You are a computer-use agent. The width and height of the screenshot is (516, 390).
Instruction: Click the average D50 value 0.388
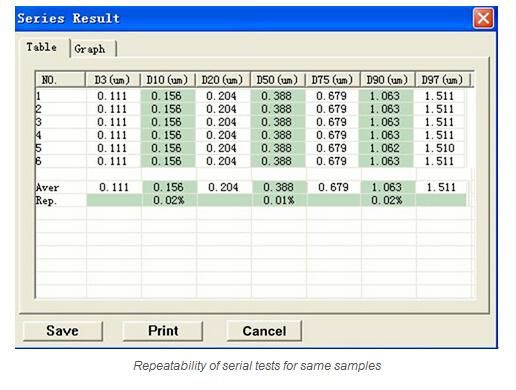pyautogui.click(x=279, y=187)
